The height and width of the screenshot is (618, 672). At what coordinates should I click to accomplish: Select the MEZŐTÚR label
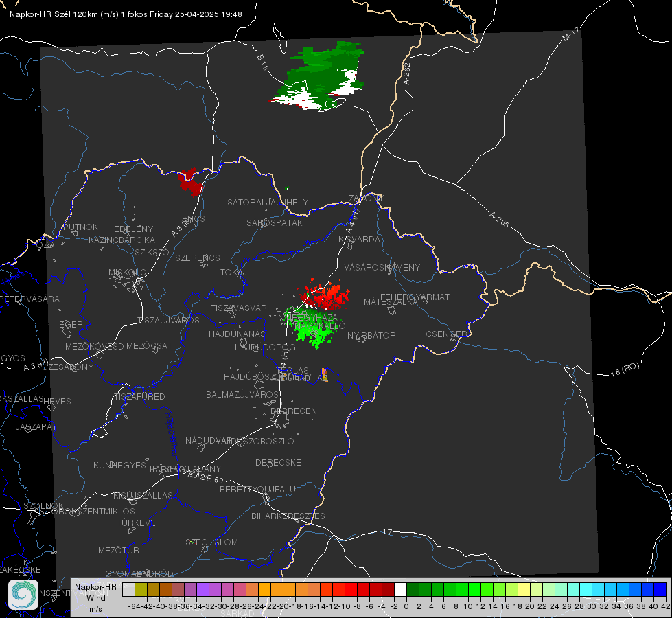pyautogui.click(x=119, y=550)
